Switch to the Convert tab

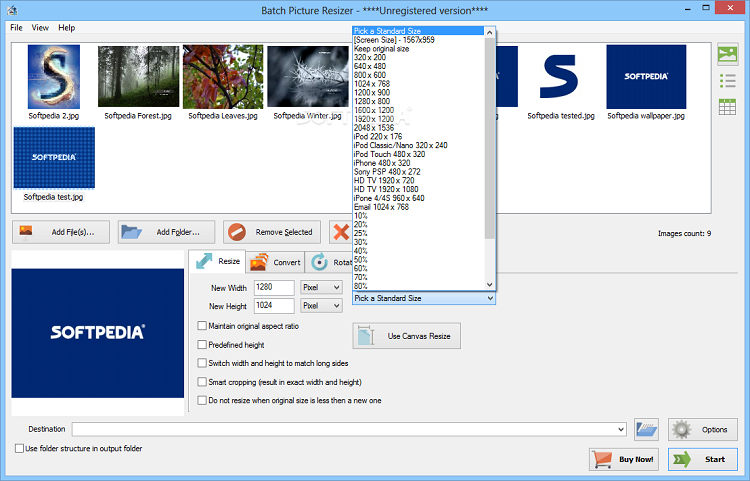276,262
